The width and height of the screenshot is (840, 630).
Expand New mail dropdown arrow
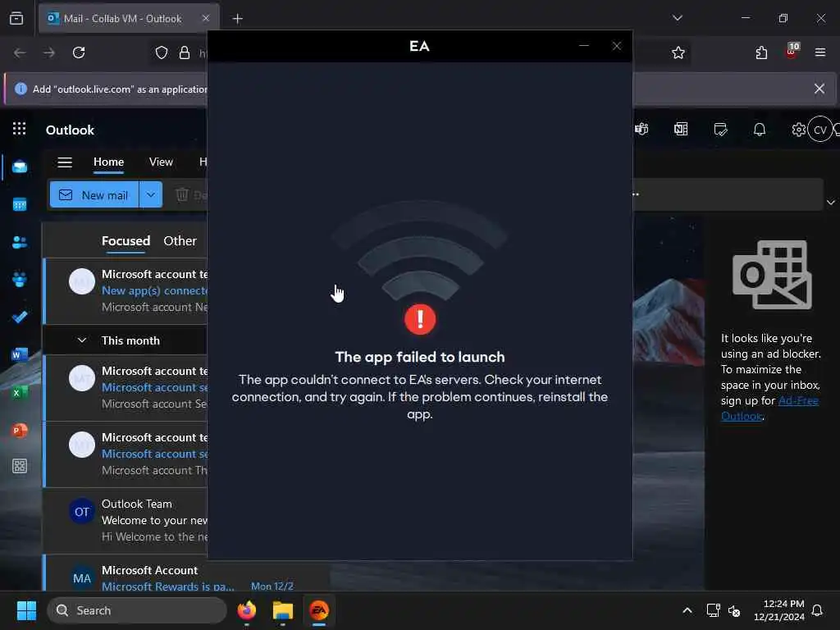coord(151,195)
